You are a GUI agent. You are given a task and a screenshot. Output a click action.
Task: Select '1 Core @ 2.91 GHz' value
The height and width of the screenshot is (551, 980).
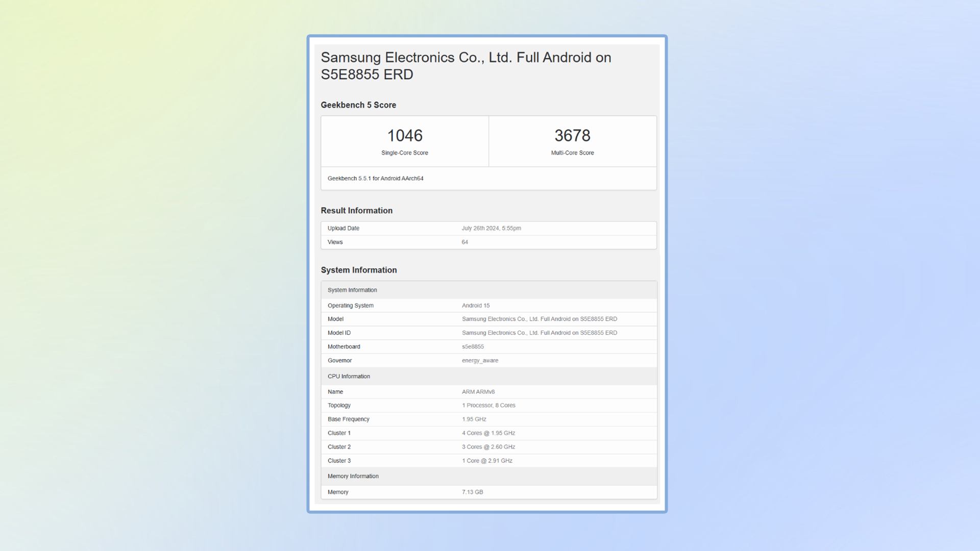487,461
